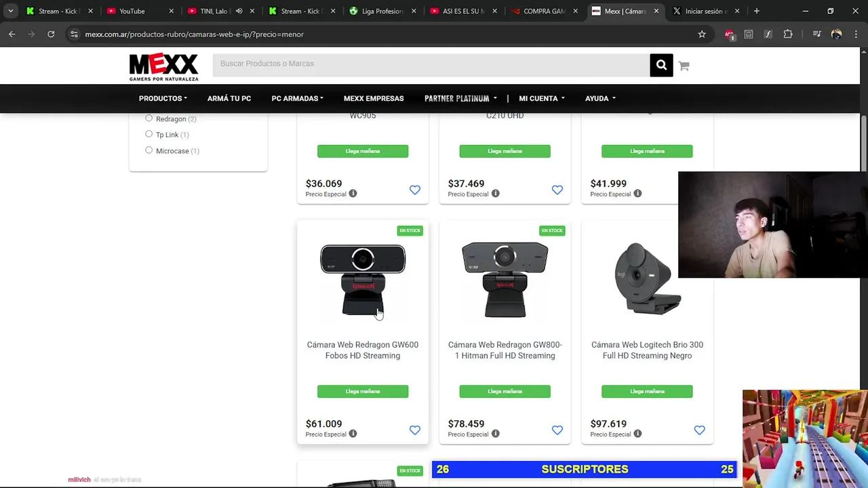Close the YouTube browser tab
The height and width of the screenshot is (488, 868).
click(171, 11)
